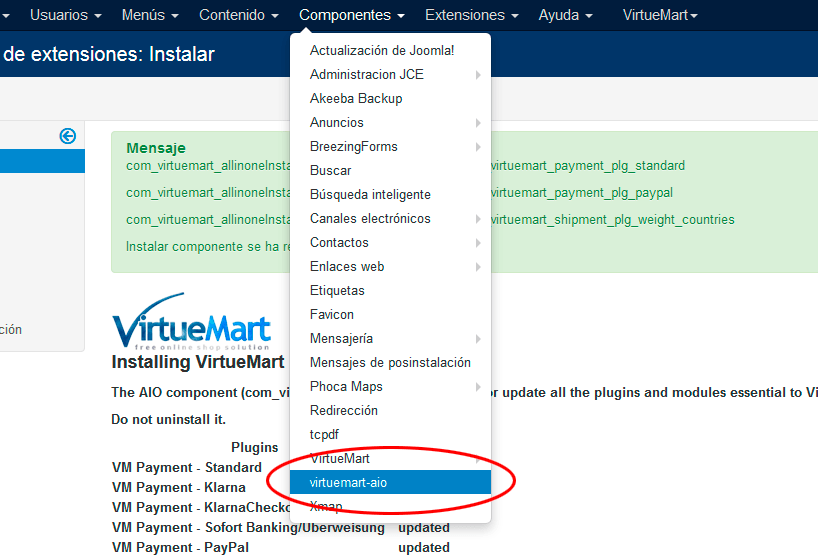Image resolution: width=818 pixels, height=559 pixels.
Task: Expand Mensajería submenu arrow
Action: [478, 339]
